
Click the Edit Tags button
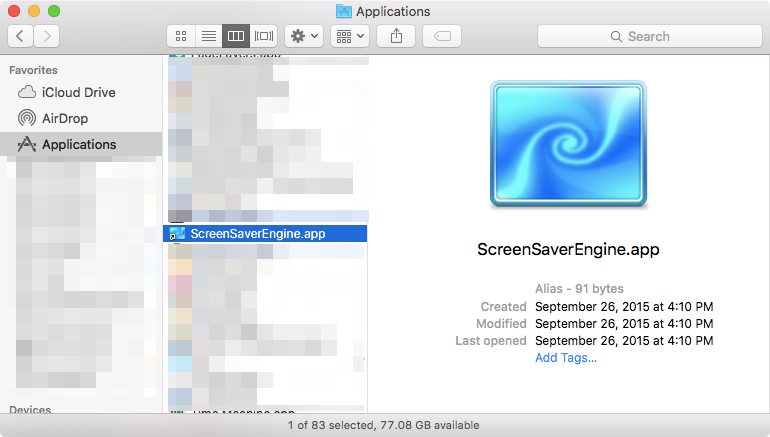pyautogui.click(x=442, y=36)
